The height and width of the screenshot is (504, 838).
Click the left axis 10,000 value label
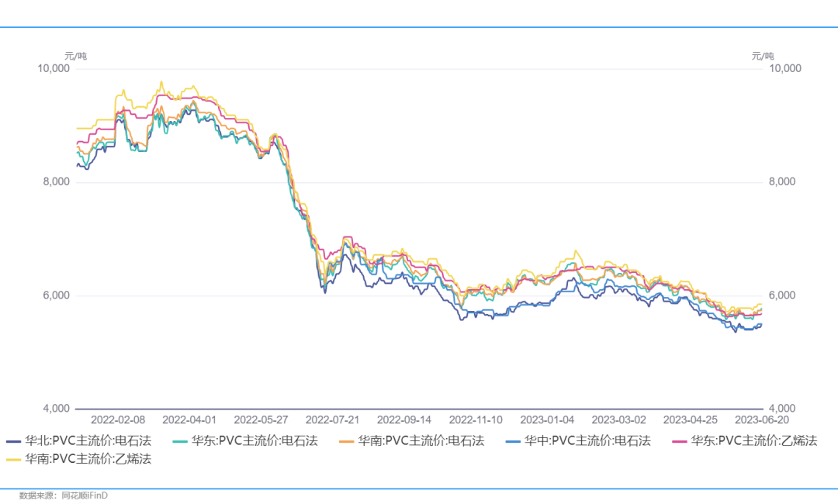coord(54,69)
